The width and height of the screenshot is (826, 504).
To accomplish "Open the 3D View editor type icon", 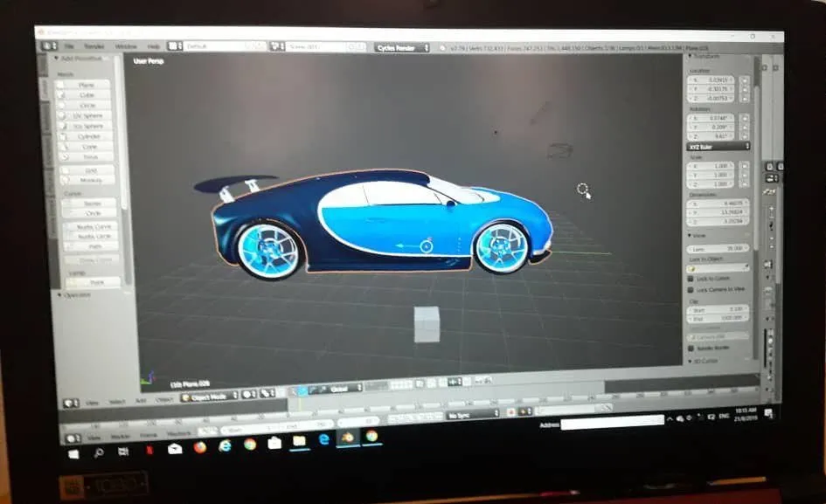I will [71, 404].
